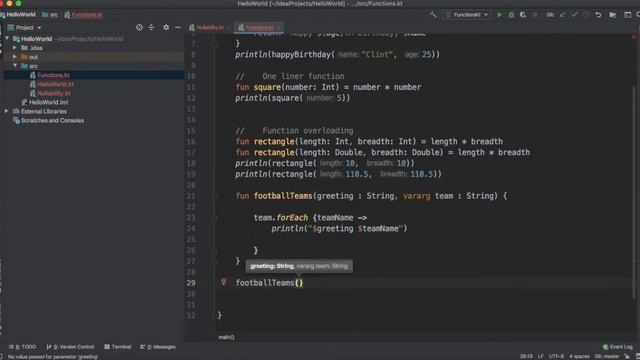
Task: Hide the Project panel with minus icon
Action: pyautogui.click(x=178, y=27)
